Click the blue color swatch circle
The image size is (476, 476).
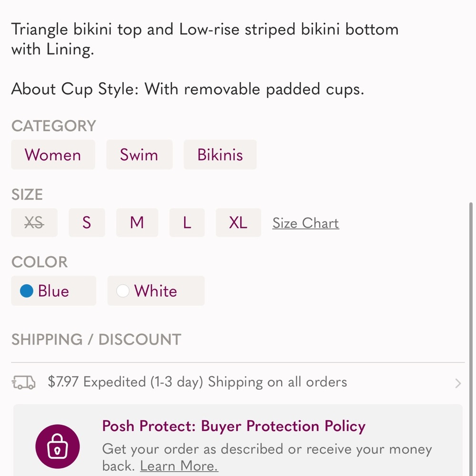coord(27,291)
